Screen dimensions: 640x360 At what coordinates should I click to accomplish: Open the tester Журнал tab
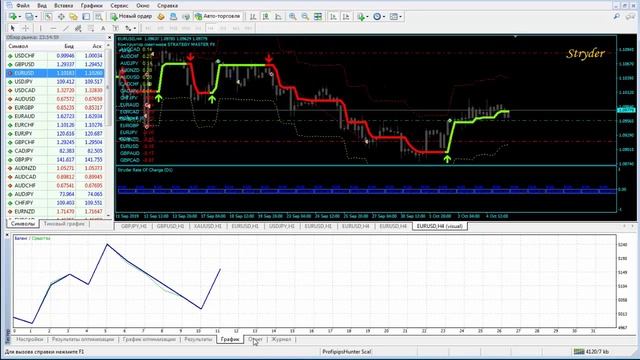(x=282, y=339)
